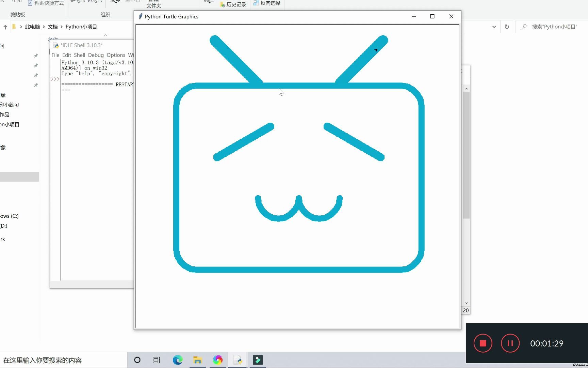Refresh the Python小项目 folder view
The image size is (588, 368).
point(507,27)
